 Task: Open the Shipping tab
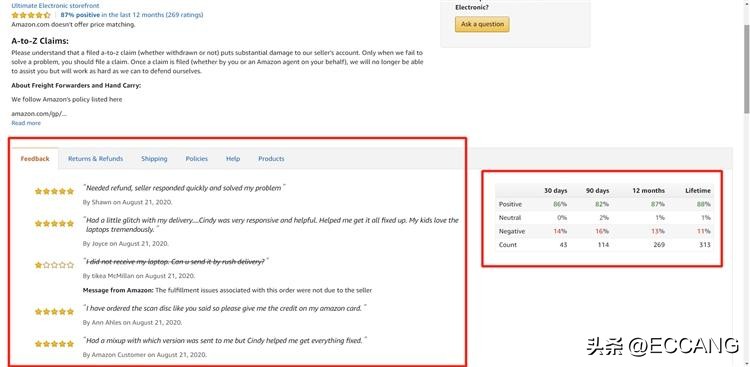pyautogui.click(x=154, y=158)
